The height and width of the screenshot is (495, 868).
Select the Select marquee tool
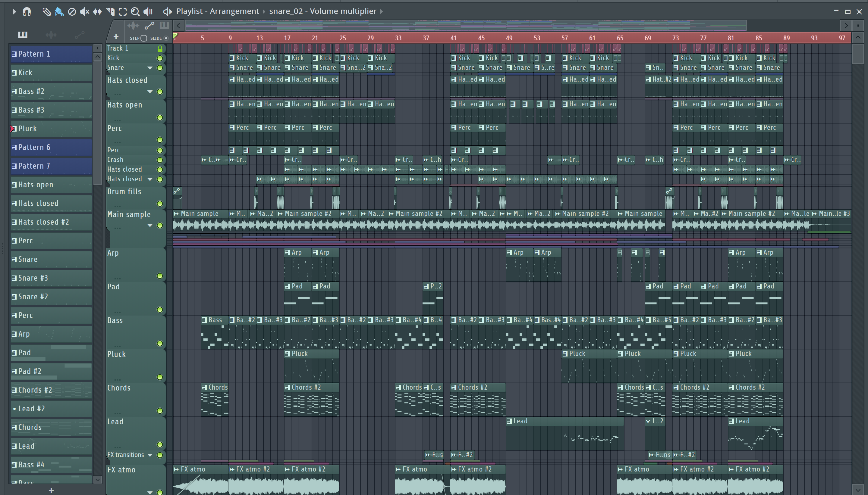click(122, 11)
